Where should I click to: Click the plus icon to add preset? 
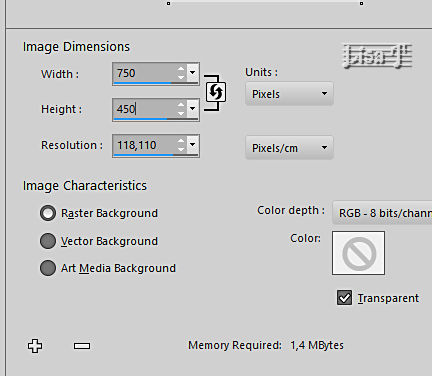pyautogui.click(x=35, y=346)
